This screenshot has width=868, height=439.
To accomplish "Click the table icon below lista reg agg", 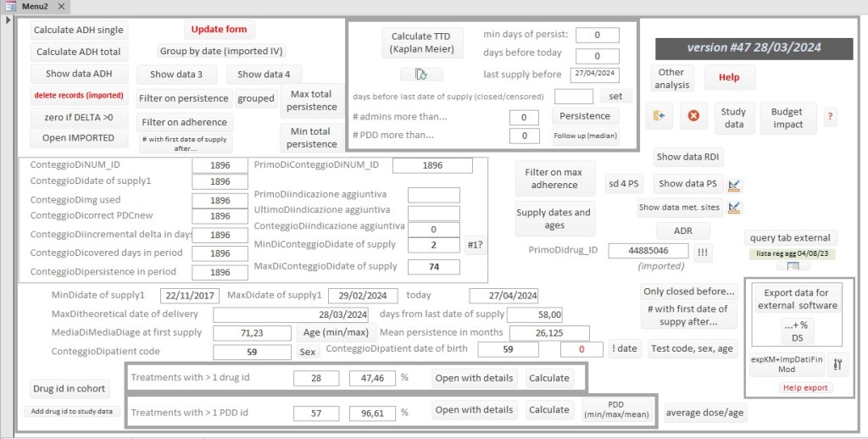I will (x=793, y=266).
